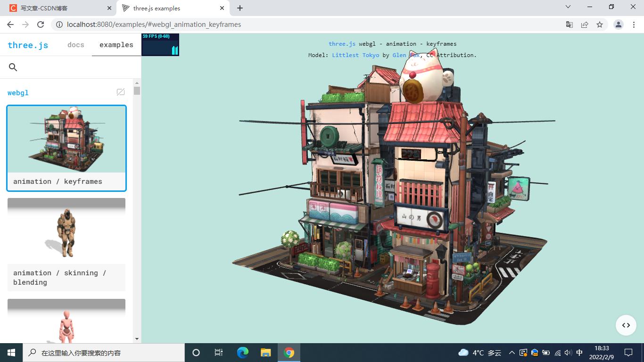Toggle the FPS stats panel
Viewport: 644px width, 362px height.
point(160,45)
